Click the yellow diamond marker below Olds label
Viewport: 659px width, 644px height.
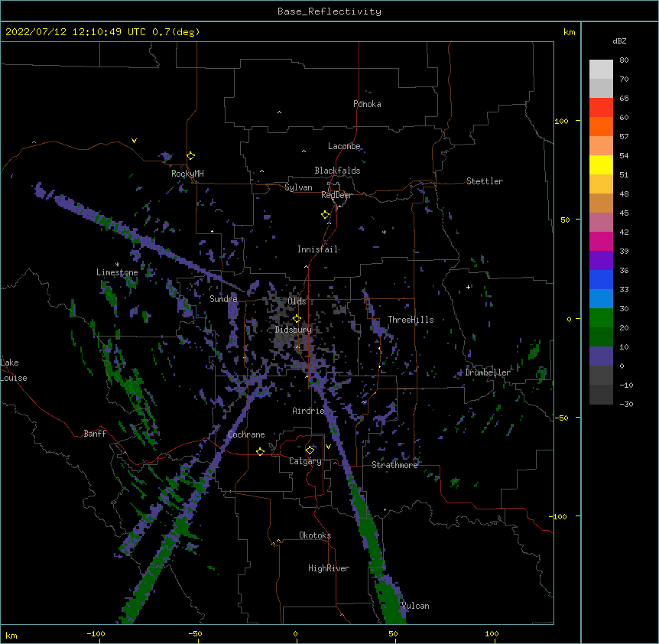pyautogui.click(x=297, y=318)
